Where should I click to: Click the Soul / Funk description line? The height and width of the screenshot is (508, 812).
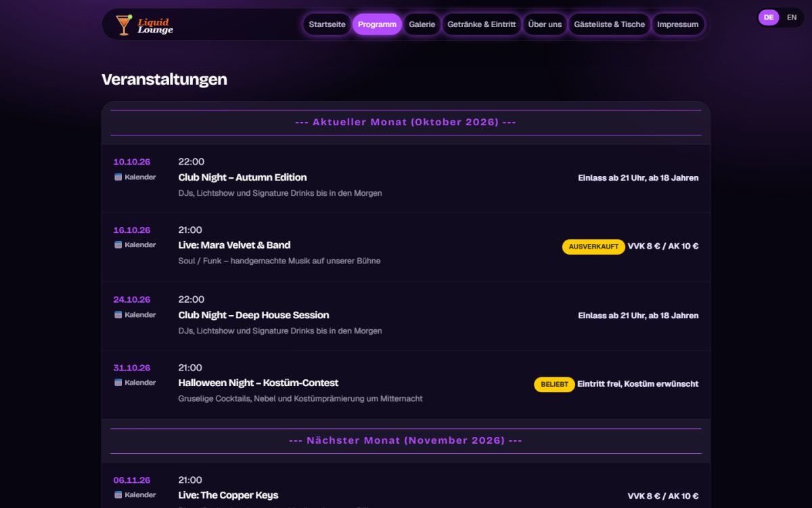[279, 261]
